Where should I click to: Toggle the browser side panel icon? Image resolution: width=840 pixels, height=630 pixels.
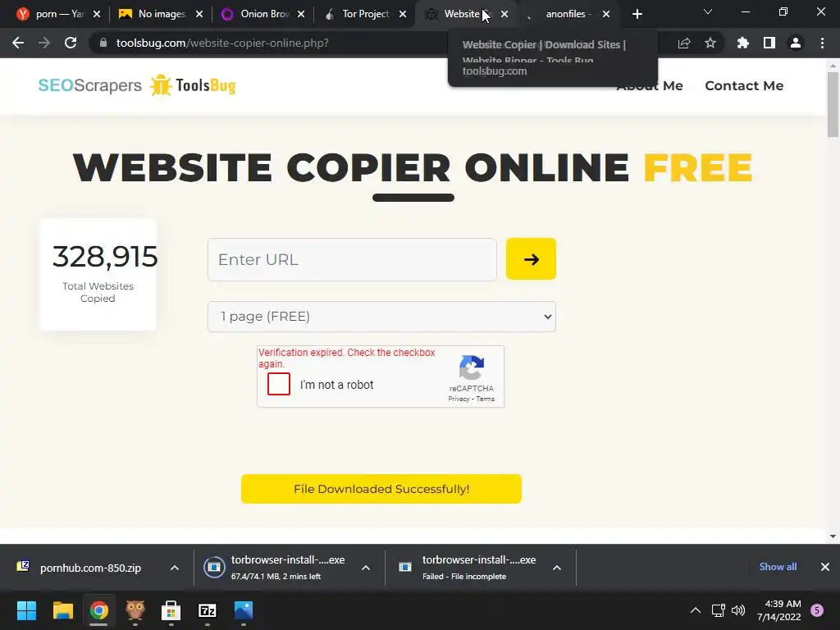pyautogui.click(x=769, y=43)
